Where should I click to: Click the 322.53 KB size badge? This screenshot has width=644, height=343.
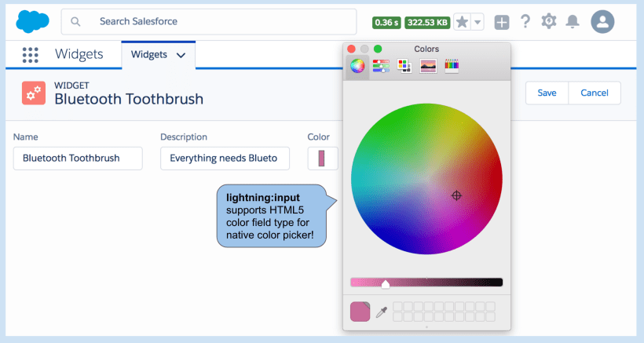point(427,22)
